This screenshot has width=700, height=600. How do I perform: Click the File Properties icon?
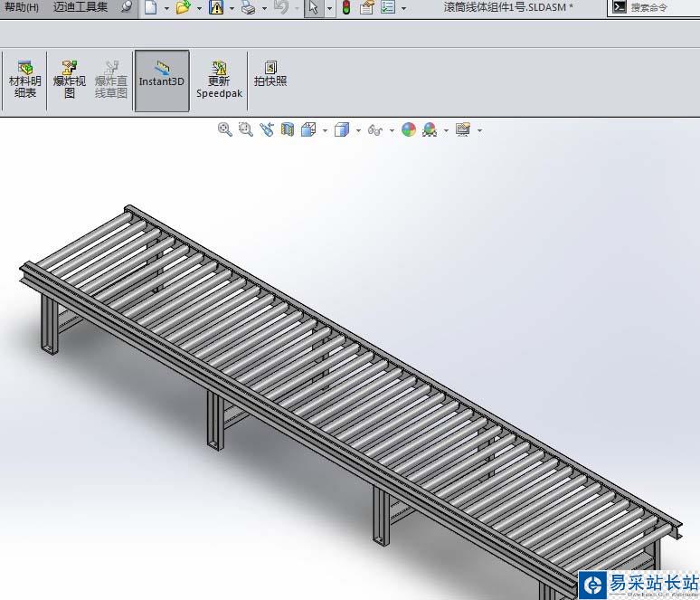(366, 7)
